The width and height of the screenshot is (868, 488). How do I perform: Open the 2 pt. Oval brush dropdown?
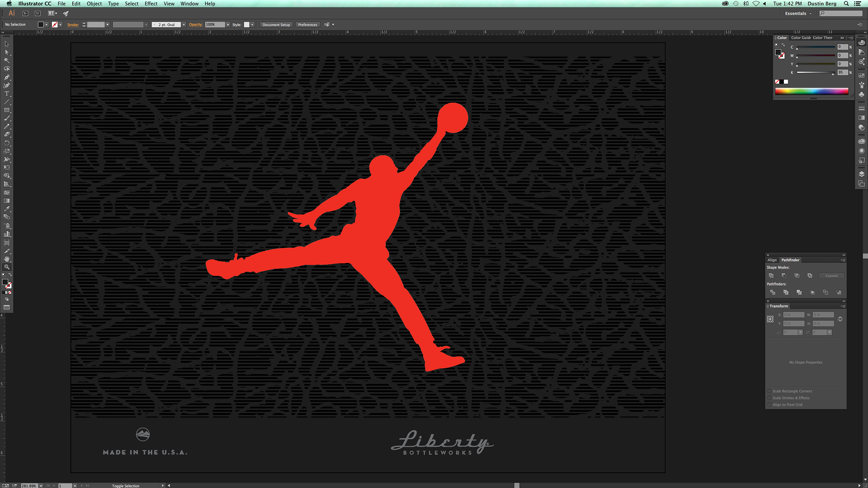184,25
